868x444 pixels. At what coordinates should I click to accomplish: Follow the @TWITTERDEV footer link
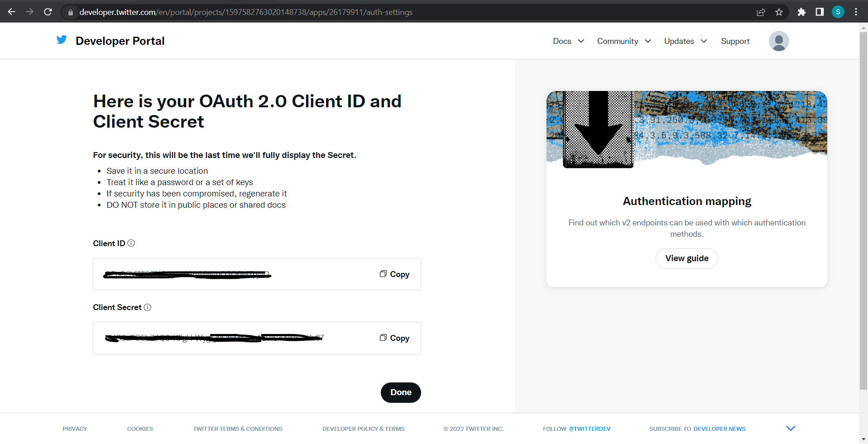click(590, 429)
